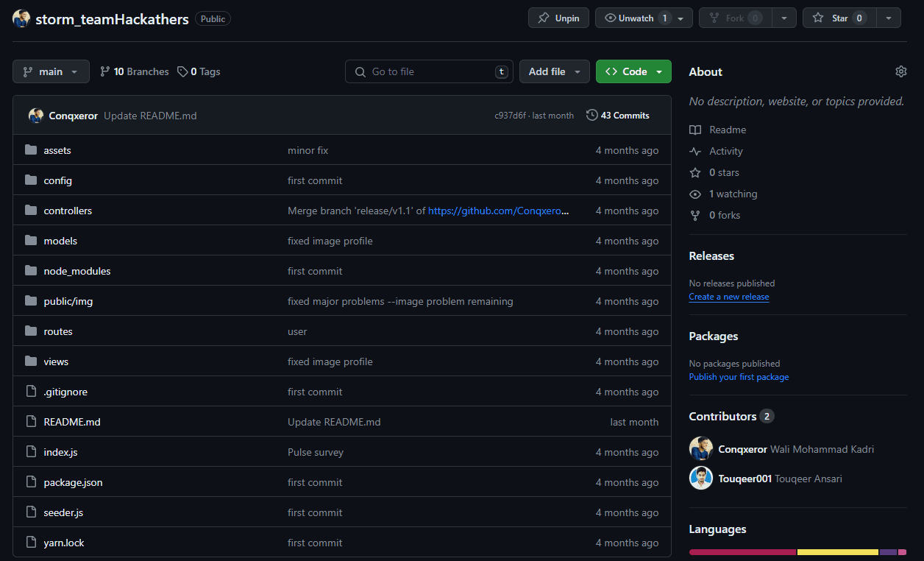Focus the Go to file search field
This screenshot has height=561, width=924.
point(430,71)
